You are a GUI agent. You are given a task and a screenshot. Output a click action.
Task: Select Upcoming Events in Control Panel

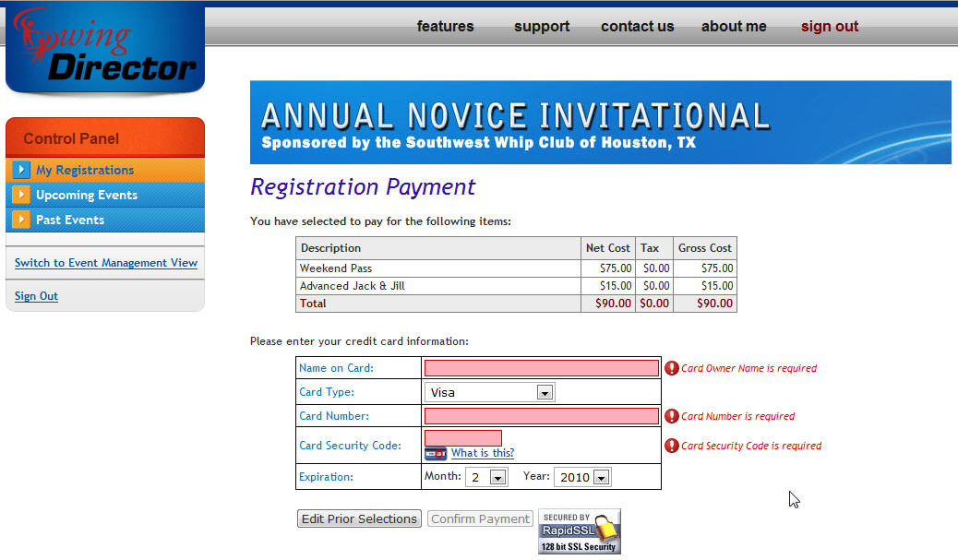pyautogui.click(x=87, y=195)
